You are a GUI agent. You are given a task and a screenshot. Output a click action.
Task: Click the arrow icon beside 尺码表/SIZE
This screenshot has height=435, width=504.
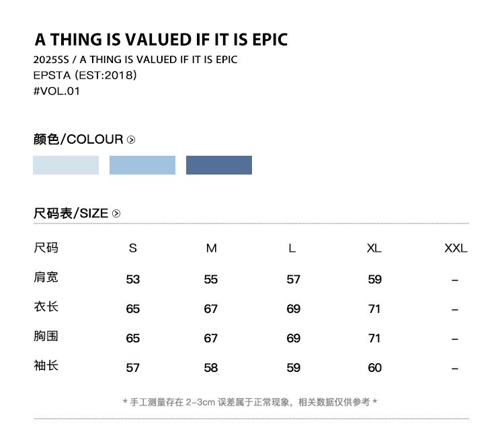pos(116,213)
